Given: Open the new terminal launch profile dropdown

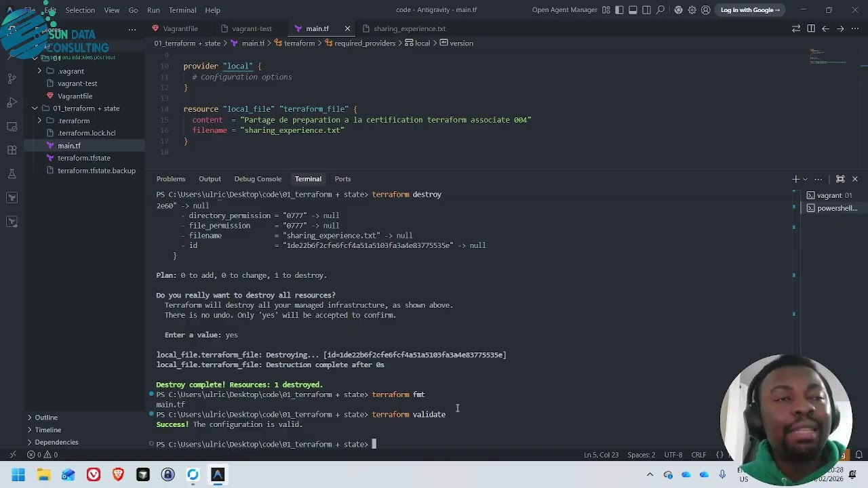Looking at the screenshot, I should tap(805, 179).
